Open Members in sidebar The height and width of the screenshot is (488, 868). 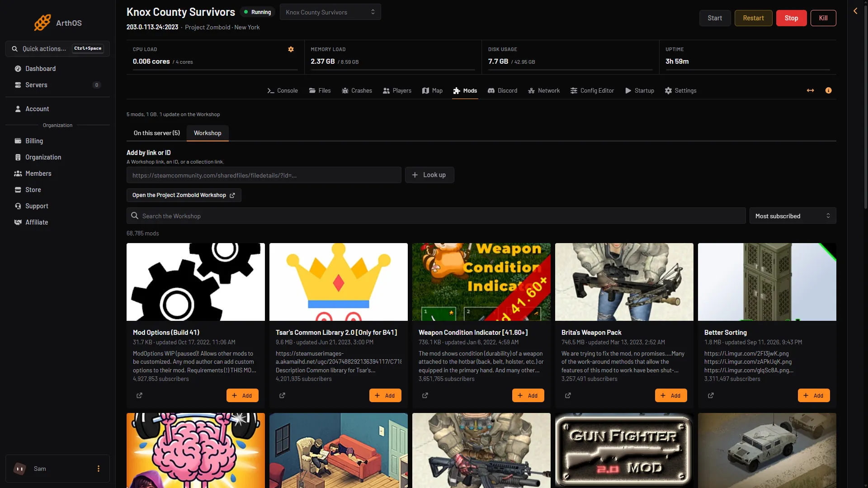coord(57,174)
